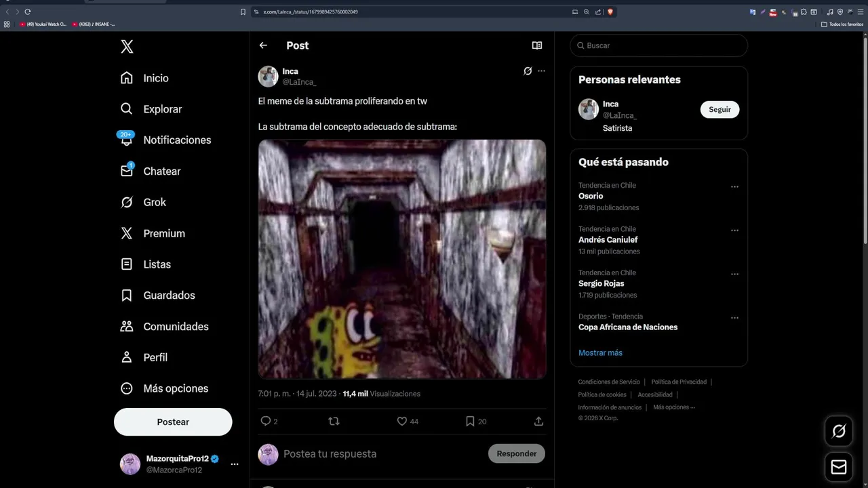Open options dots for Osorio trend
The width and height of the screenshot is (868, 488).
click(734, 186)
